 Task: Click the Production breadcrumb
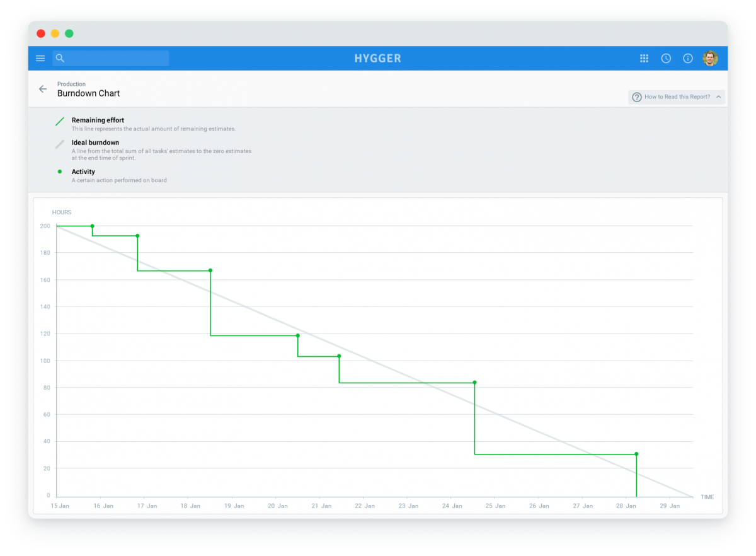click(x=71, y=84)
